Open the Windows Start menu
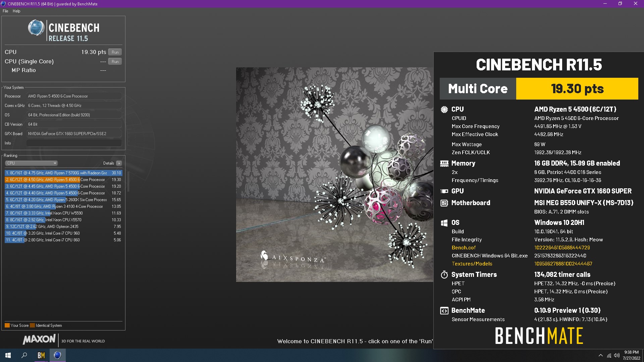 click(8, 355)
